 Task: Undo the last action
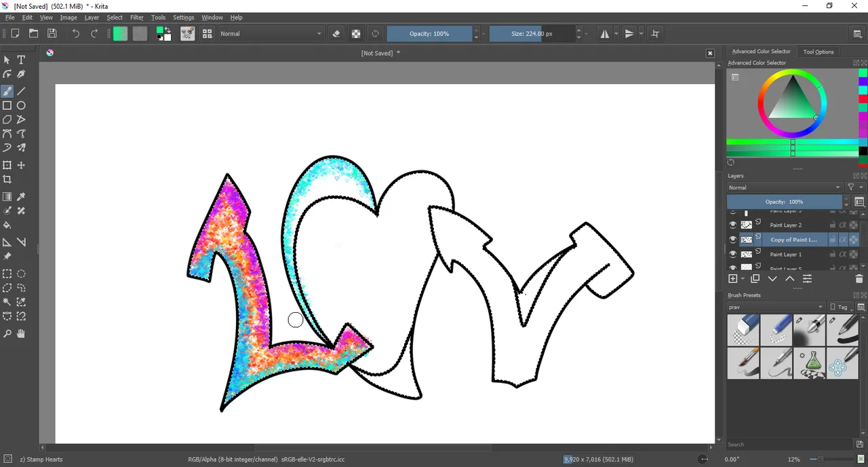75,33
